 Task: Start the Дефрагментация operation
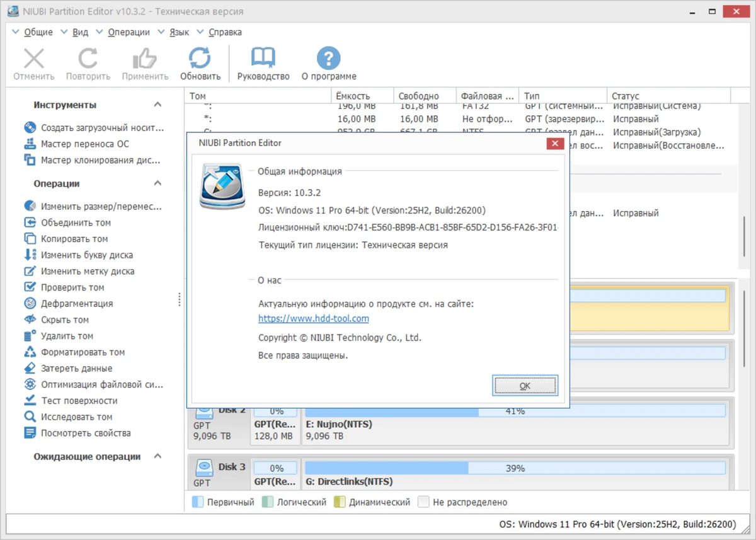coord(69,304)
